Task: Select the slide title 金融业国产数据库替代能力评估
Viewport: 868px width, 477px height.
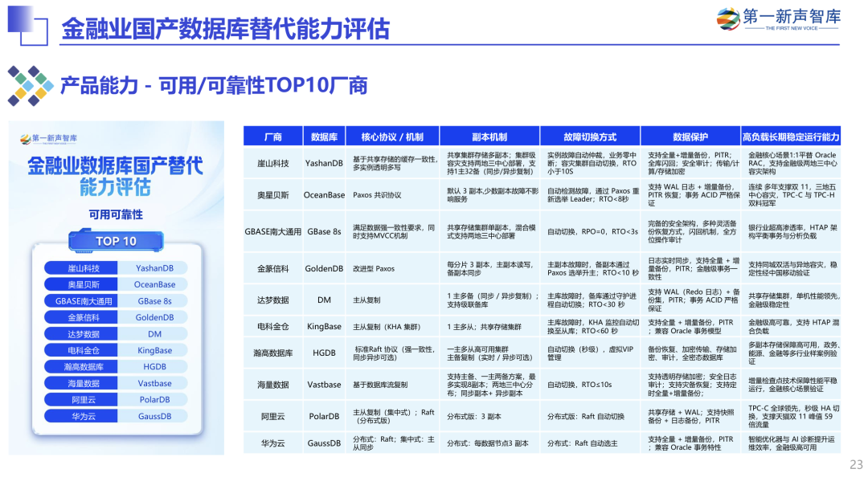Action: click(x=225, y=29)
